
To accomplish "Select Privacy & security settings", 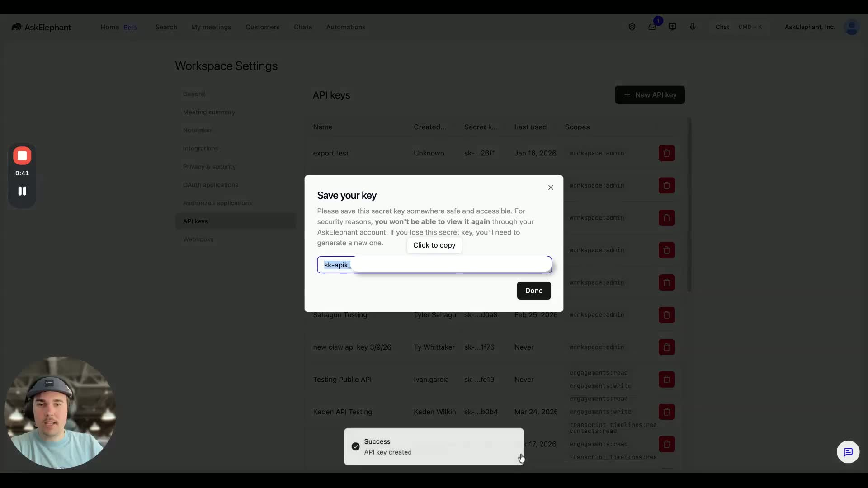I will [x=236, y=167].
